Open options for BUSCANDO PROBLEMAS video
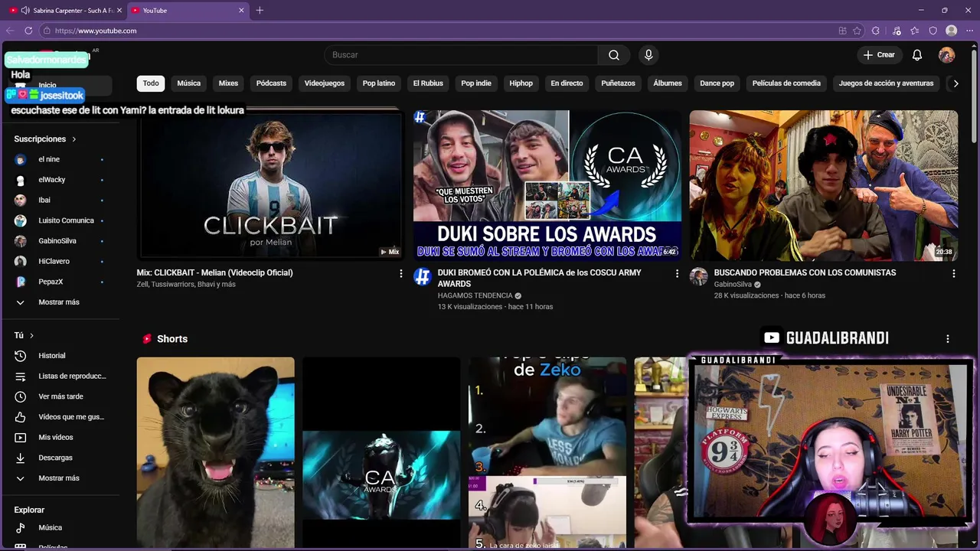This screenshot has width=980, height=551. click(953, 273)
